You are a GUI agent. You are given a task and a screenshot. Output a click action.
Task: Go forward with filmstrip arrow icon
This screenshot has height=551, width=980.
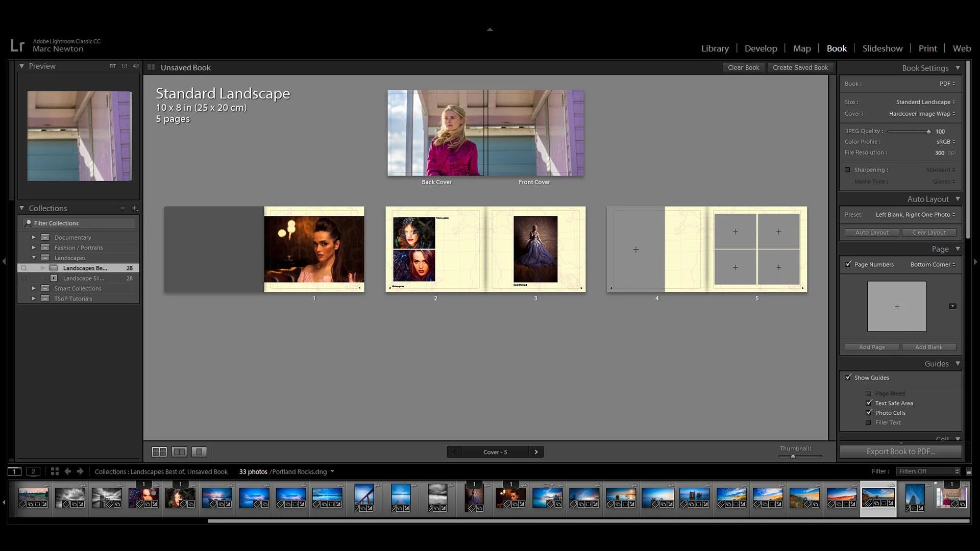point(80,471)
